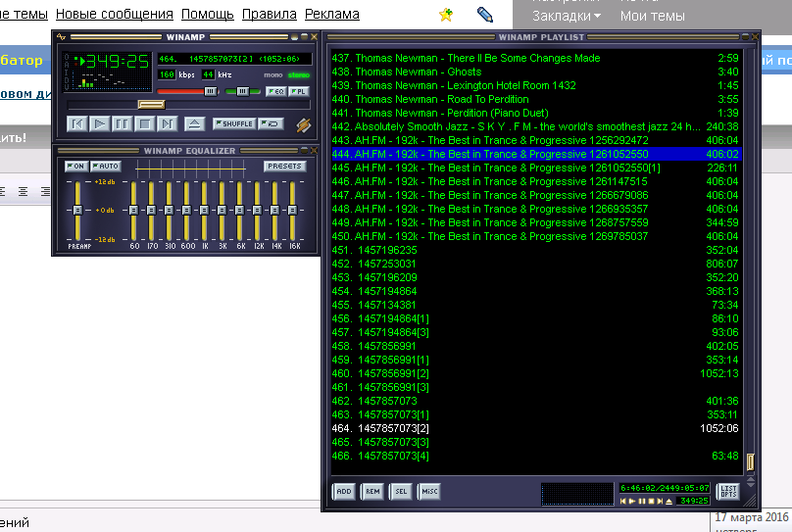Toggle Shuffle mode in Winamp
This screenshot has width=792, height=532.
coord(234,123)
